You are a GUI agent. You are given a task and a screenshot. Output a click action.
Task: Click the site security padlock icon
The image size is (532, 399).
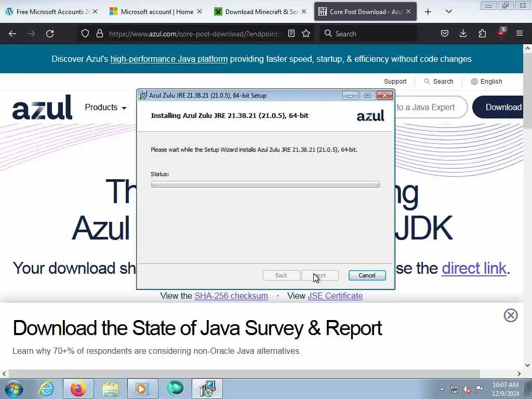(99, 33)
